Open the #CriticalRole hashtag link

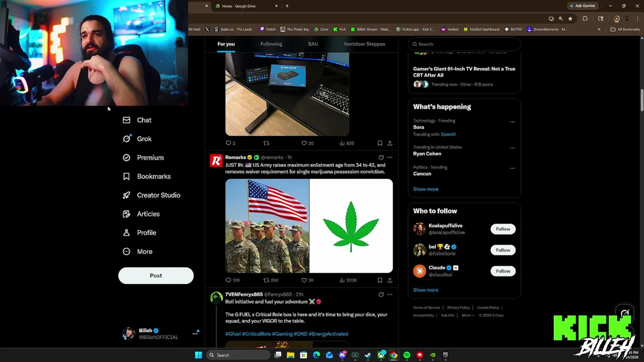point(257,334)
